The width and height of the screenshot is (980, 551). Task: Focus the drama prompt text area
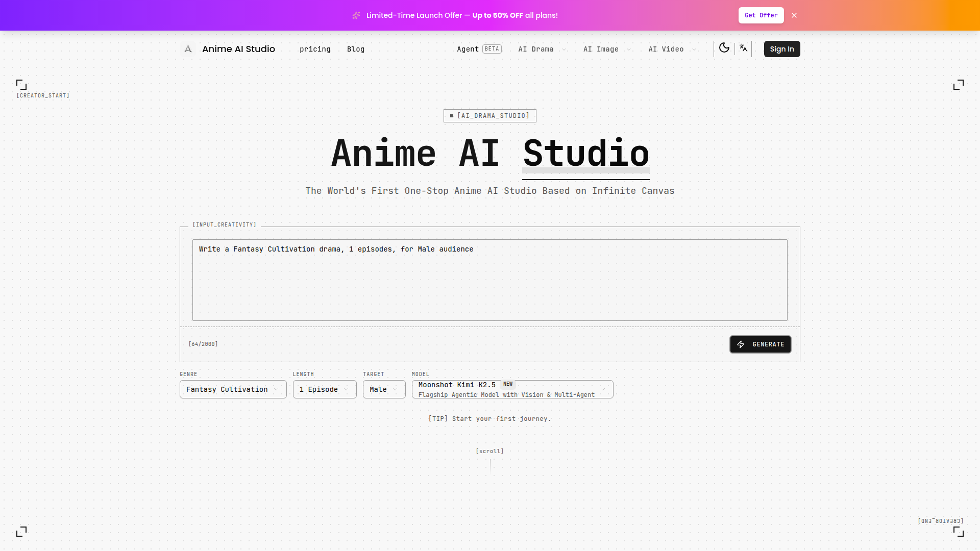tap(489, 280)
